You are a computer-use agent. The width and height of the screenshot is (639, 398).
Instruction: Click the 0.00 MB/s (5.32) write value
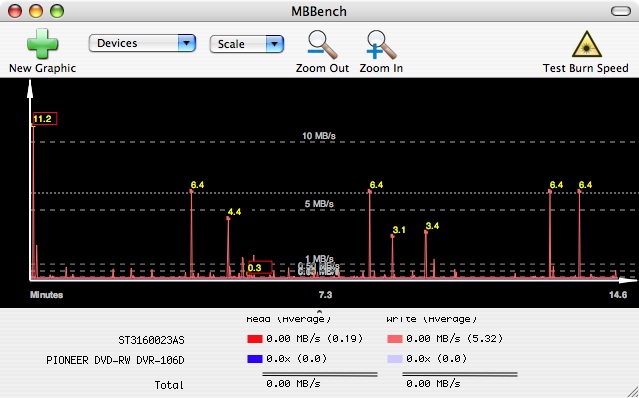pyautogui.click(x=454, y=339)
